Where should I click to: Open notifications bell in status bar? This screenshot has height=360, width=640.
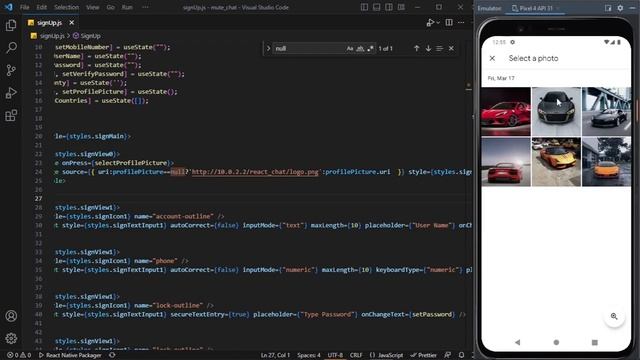coord(461,355)
